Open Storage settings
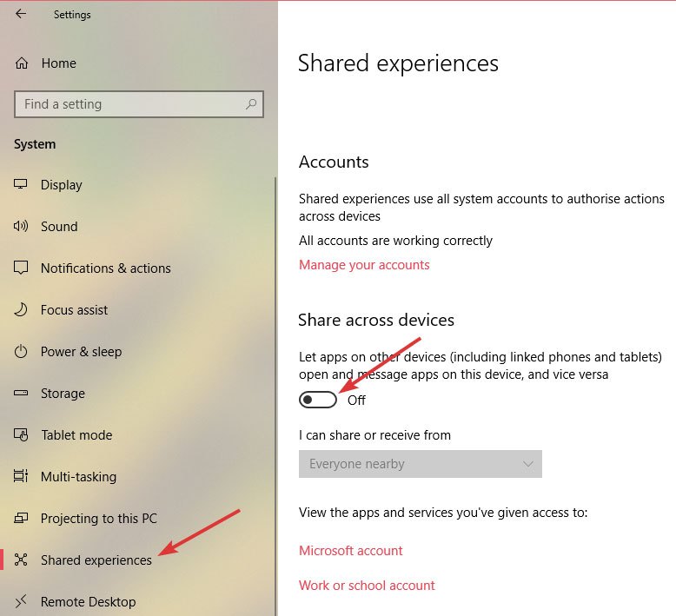 pos(63,394)
